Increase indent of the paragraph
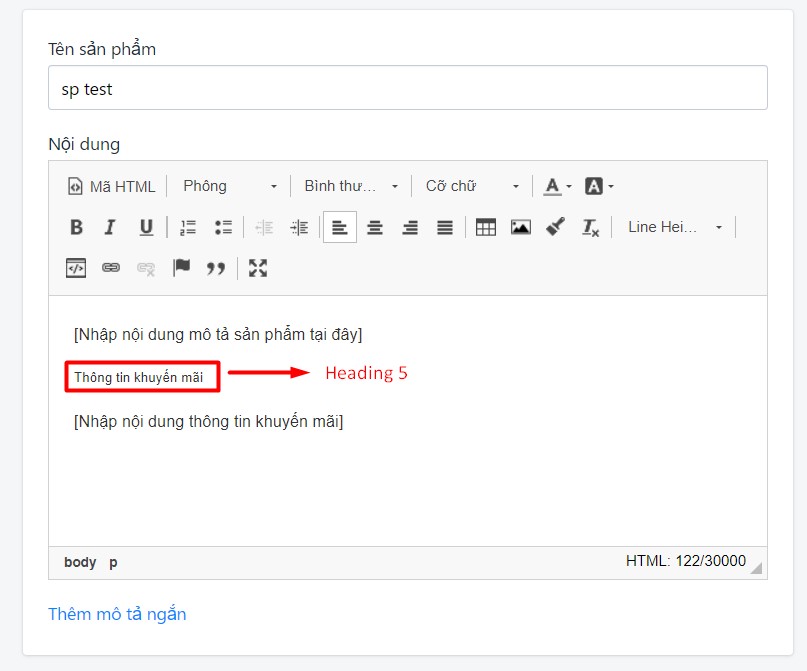Viewport: 807px width, 671px height. pos(299,227)
